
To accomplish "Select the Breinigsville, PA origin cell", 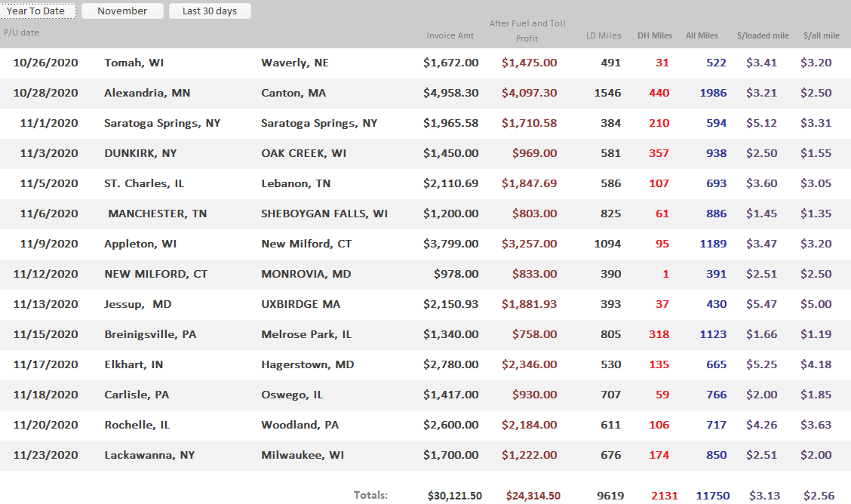I will click(150, 334).
